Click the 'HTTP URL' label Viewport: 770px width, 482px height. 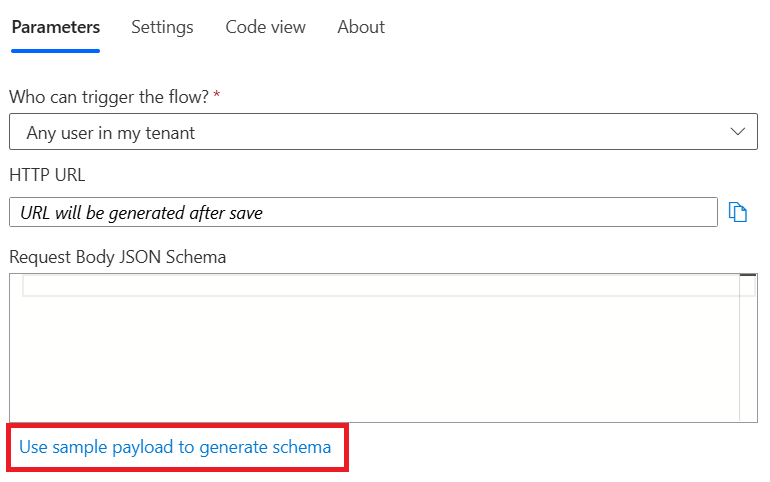[x=47, y=175]
